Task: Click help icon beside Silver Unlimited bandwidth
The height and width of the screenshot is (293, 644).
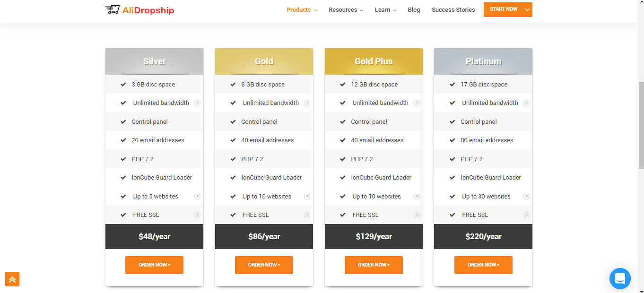Action: pos(197,103)
